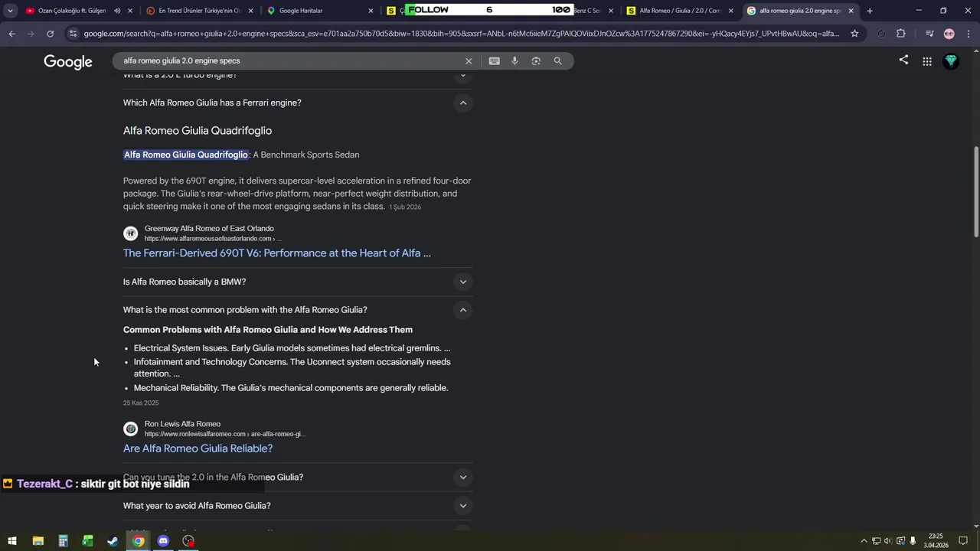Click the Ron Lewis Alfa Romeo favicon
Screen dimensions: 980x551
(x=131, y=429)
